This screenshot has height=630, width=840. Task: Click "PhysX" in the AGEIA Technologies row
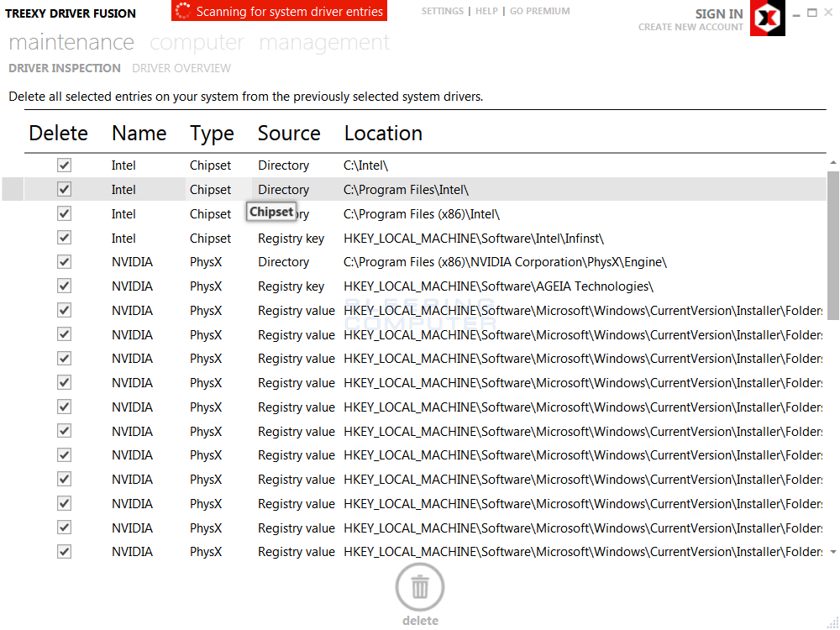point(206,286)
